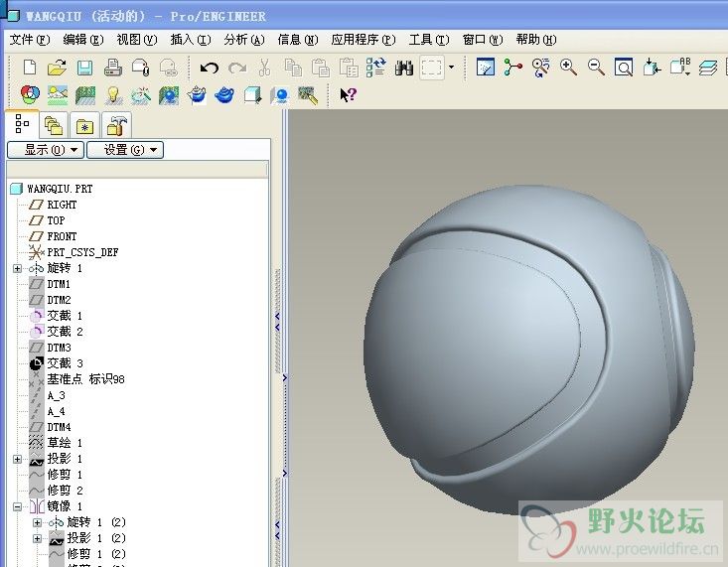Click the model tree search field bar
Viewport: 728px width, 567px height.
coord(137,169)
